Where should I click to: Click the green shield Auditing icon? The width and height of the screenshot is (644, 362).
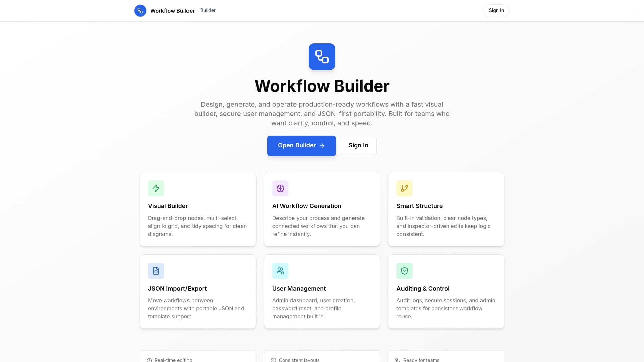coord(405,271)
